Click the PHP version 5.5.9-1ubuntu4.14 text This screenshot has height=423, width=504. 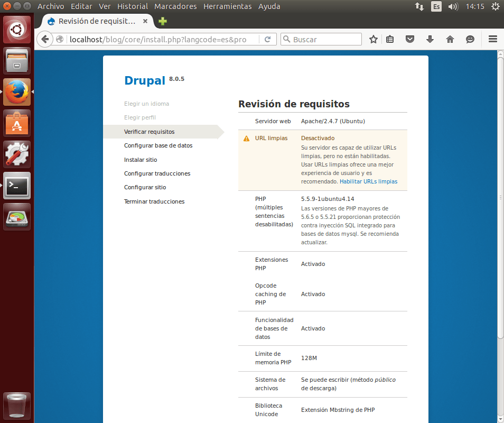pos(328,199)
